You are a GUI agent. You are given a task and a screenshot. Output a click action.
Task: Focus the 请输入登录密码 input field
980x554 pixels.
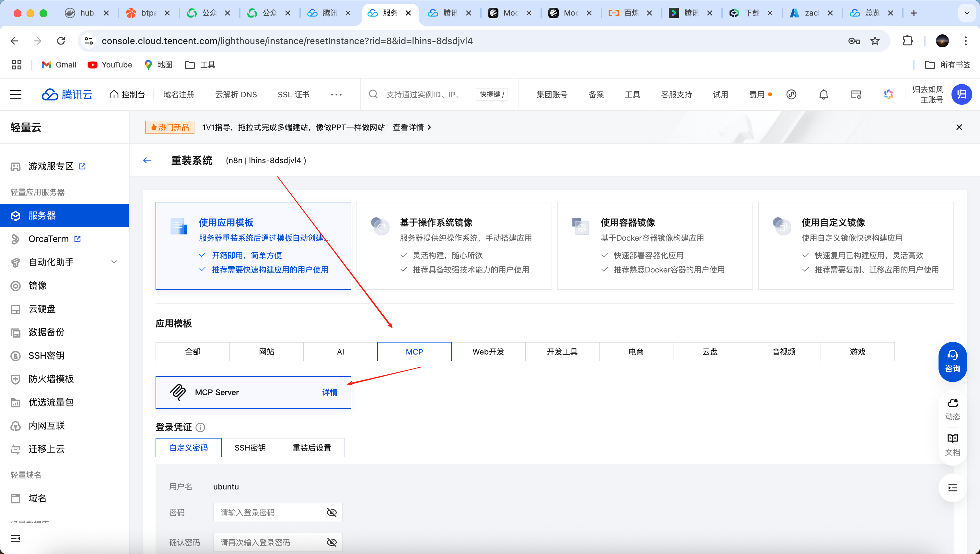(x=278, y=512)
